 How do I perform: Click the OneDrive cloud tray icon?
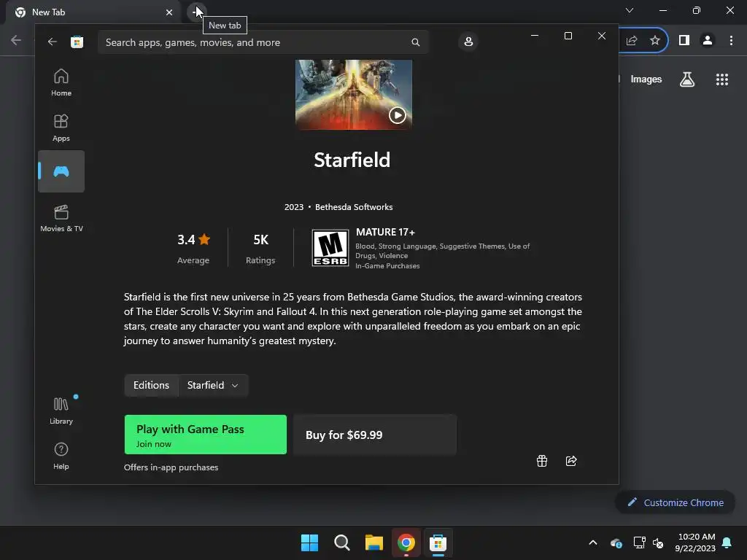[616, 542]
